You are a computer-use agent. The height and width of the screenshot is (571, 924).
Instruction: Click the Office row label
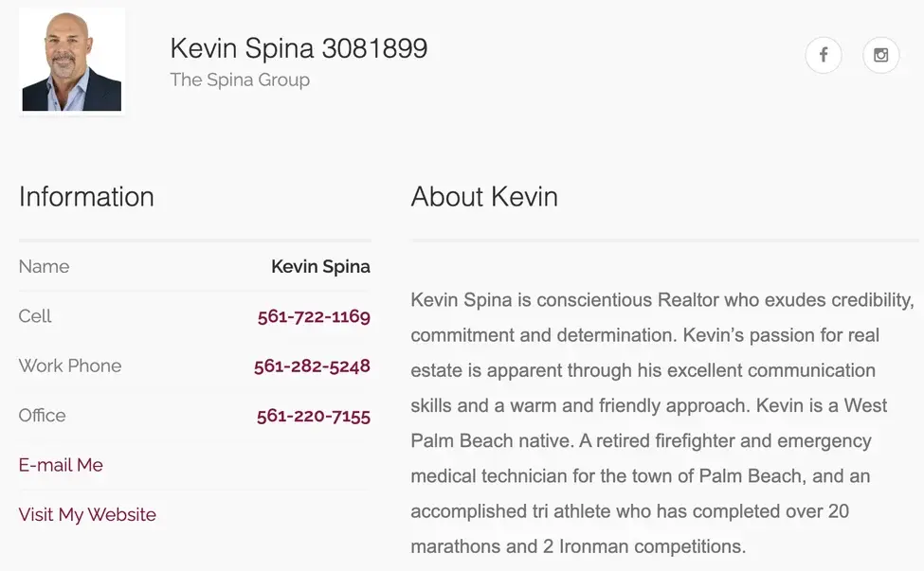pos(43,415)
